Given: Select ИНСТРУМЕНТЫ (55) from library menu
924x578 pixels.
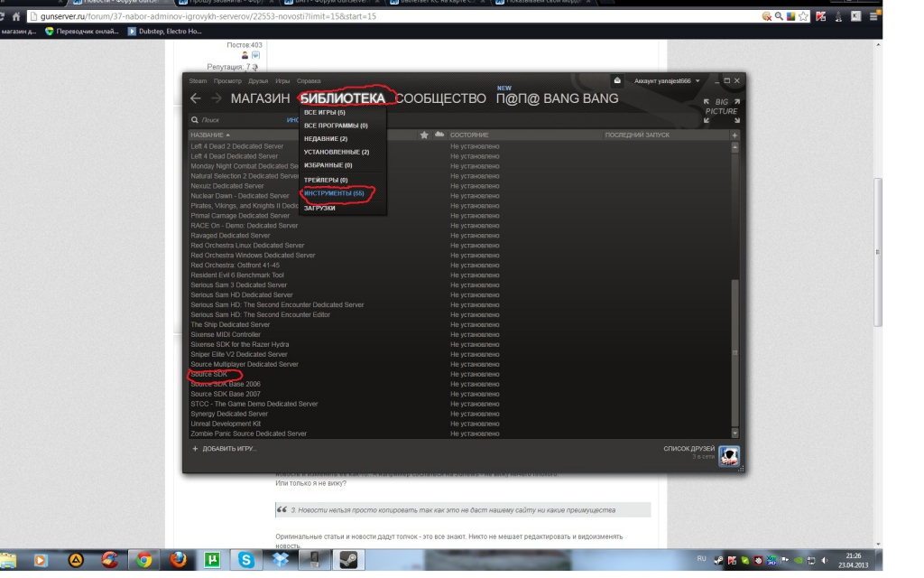Looking at the screenshot, I should click(333, 193).
